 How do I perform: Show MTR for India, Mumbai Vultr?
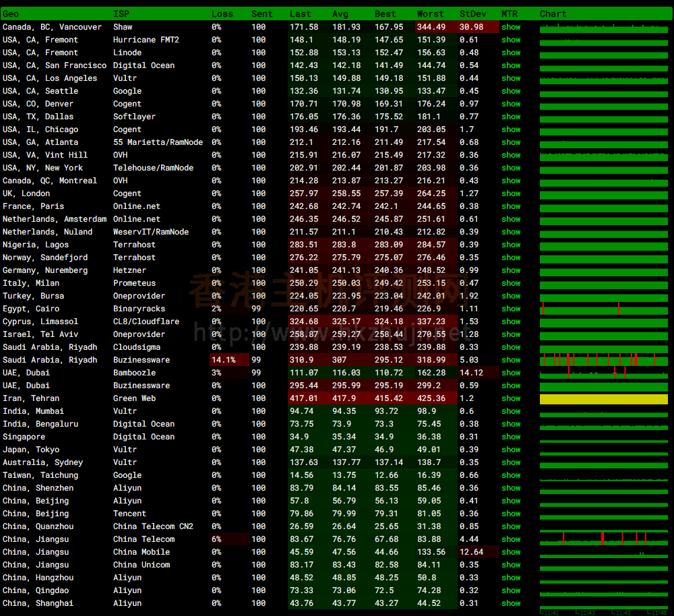[x=511, y=411]
